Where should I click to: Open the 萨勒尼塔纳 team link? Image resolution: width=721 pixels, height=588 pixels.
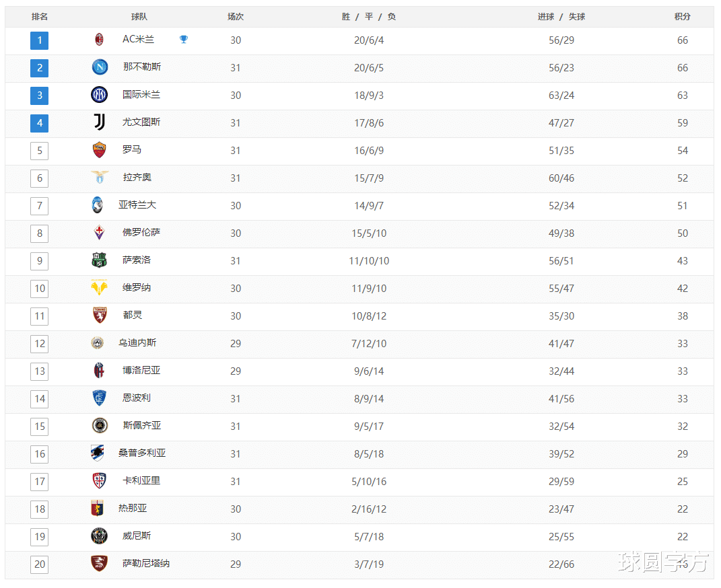click(146, 563)
